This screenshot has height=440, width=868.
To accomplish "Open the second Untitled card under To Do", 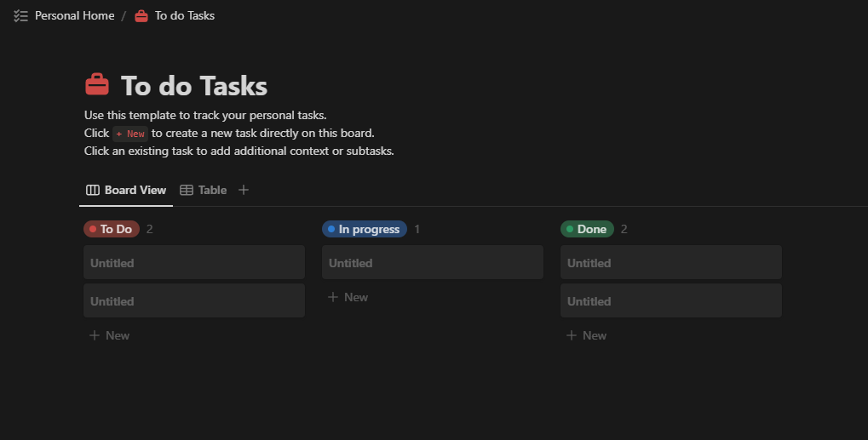I will [193, 300].
